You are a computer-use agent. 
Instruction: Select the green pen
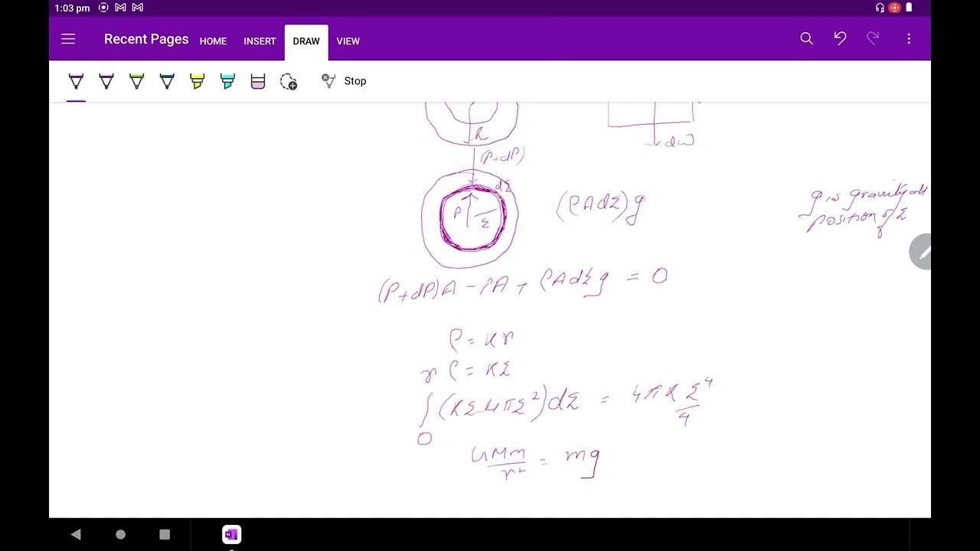tap(136, 81)
